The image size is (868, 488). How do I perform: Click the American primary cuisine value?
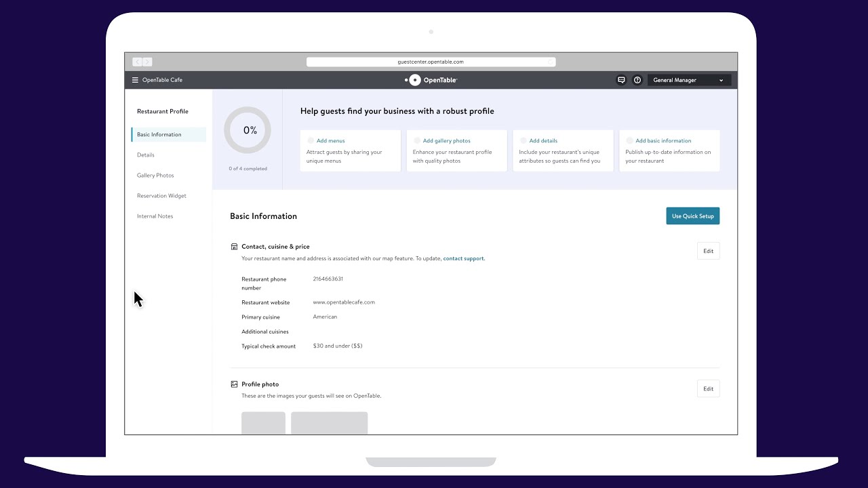click(325, 317)
